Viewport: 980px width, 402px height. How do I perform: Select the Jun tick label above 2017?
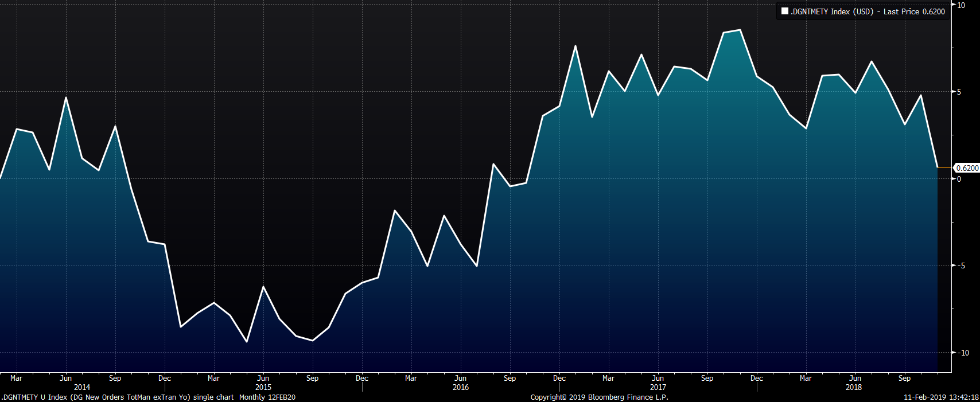658,378
